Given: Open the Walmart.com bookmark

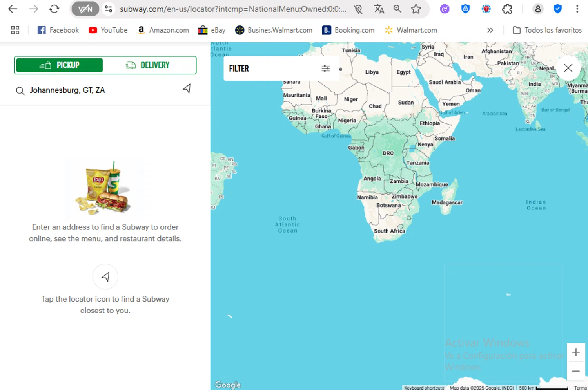Looking at the screenshot, I should pos(411,30).
